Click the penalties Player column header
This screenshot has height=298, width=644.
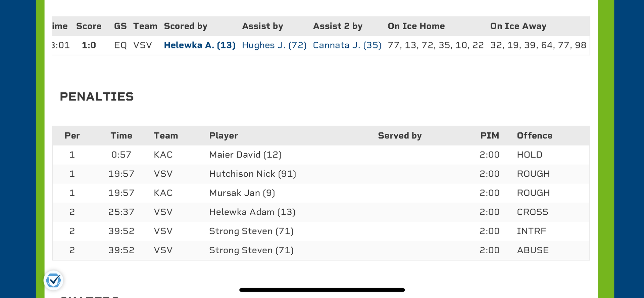(224, 136)
